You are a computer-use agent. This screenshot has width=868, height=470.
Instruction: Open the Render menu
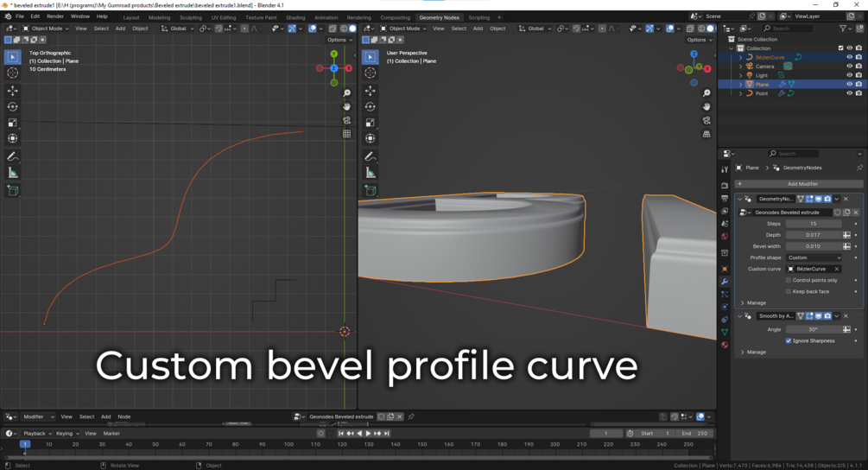(55, 16)
